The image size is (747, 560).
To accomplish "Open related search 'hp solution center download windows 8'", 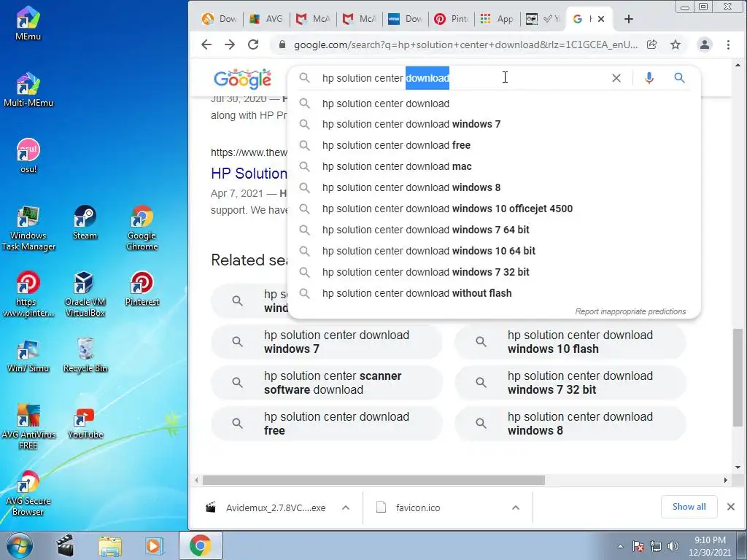I will point(570,424).
